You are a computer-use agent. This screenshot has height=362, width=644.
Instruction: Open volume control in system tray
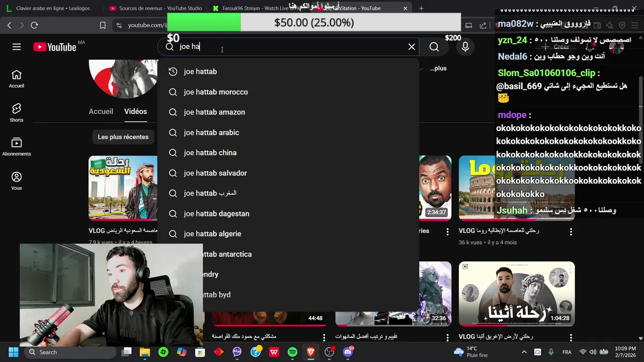click(593, 352)
